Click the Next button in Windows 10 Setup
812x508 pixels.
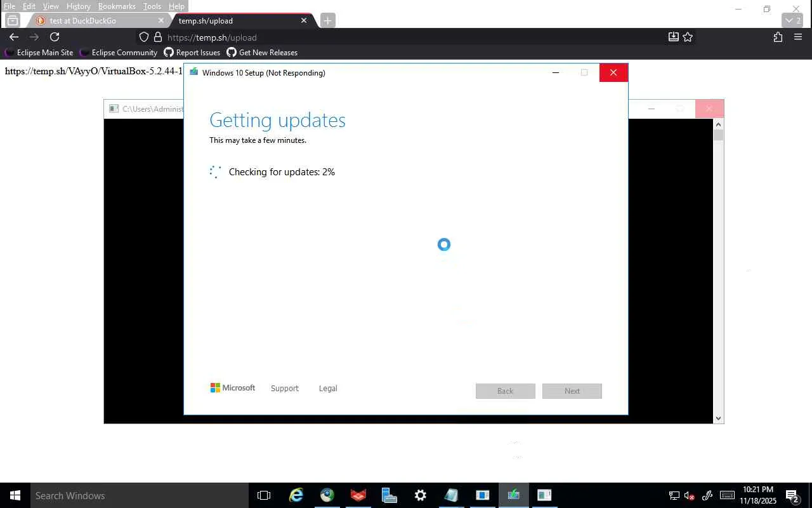click(x=572, y=391)
